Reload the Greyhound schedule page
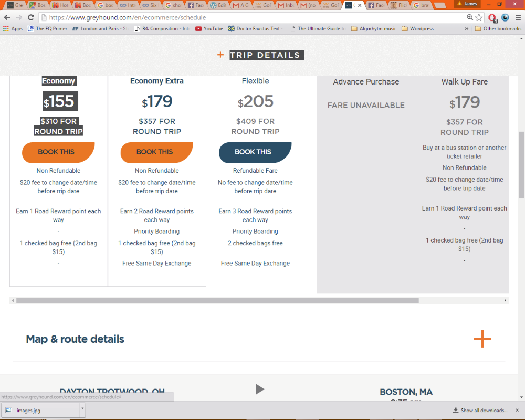The image size is (525, 420). [31, 17]
